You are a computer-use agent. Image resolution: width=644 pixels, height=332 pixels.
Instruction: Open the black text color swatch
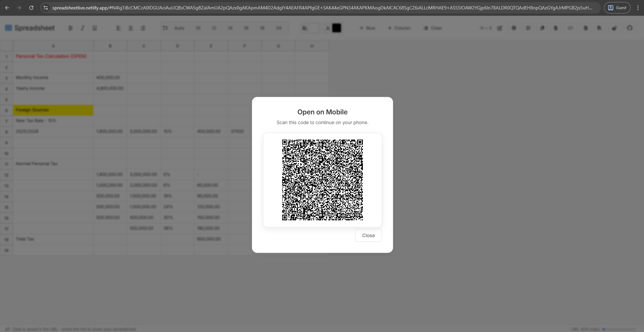(x=337, y=28)
